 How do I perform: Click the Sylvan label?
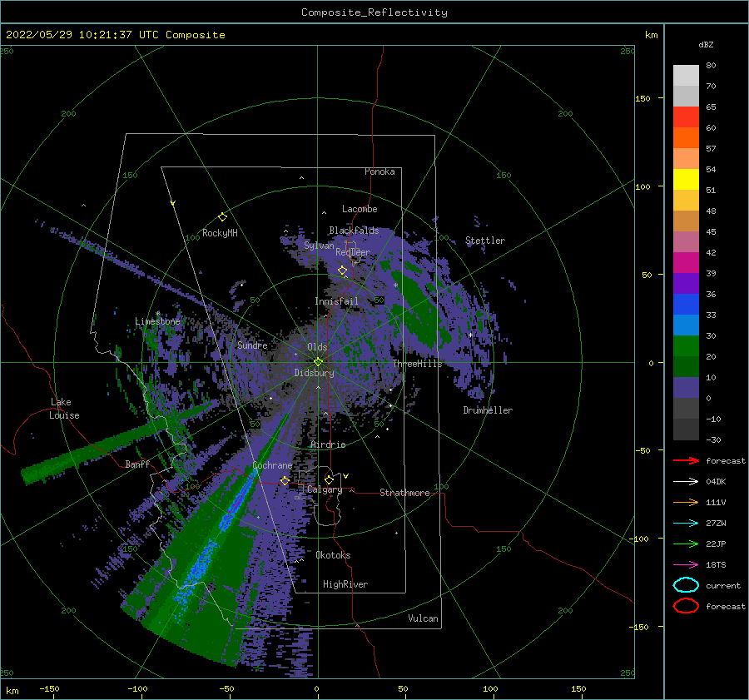click(x=319, y=246)
